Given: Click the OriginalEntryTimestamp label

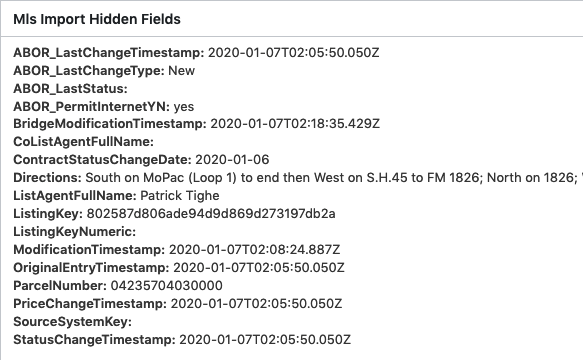Looking at the screenshot, I should point(91,268).
